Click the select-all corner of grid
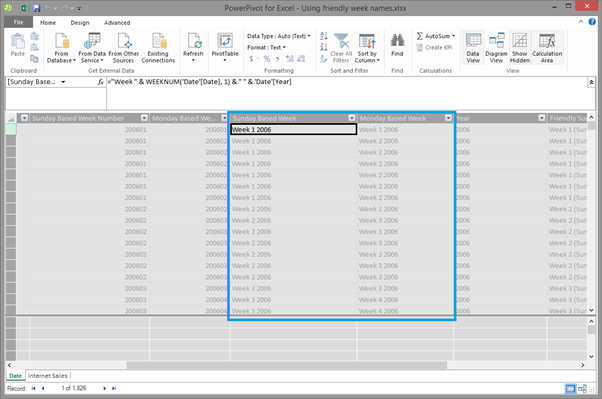 [11, 118]
